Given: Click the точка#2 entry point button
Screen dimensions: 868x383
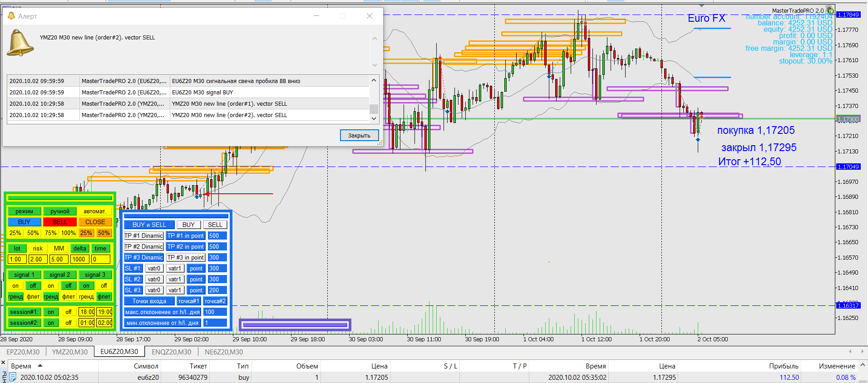Looking at the screenshot, I should click(215, 301).
